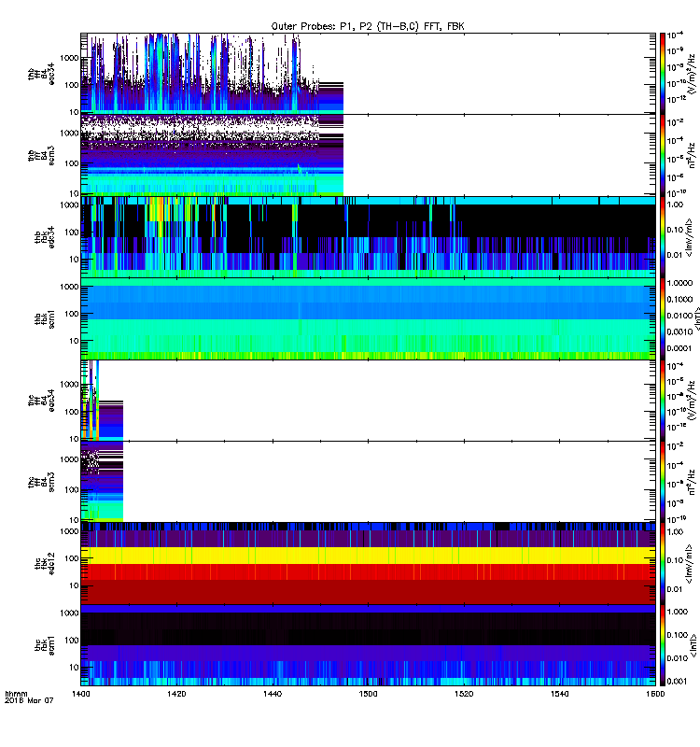Image resolution: width=700 pixels, height=747 pixels.
Task: Click inside the thb fff scm3 spectrogram data
Action: (212, 155)
